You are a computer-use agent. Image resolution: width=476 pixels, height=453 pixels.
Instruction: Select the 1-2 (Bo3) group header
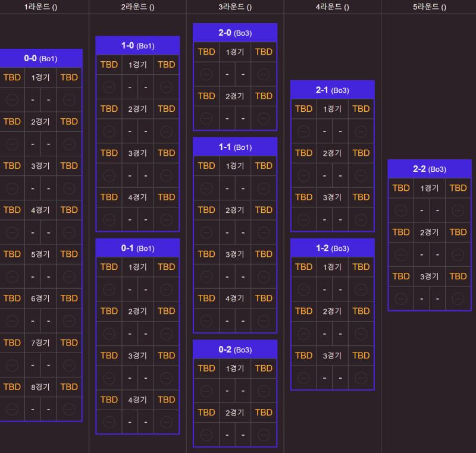[x=333, y=248]
